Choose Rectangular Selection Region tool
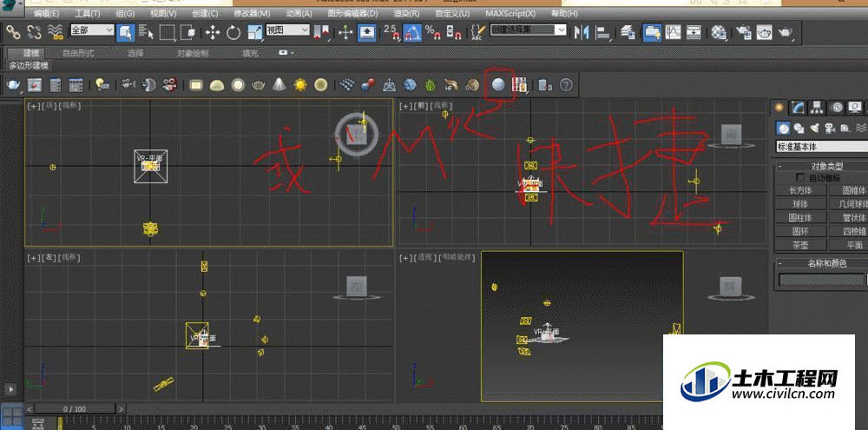Screen dimensions: 868x430 coord(167,33)
